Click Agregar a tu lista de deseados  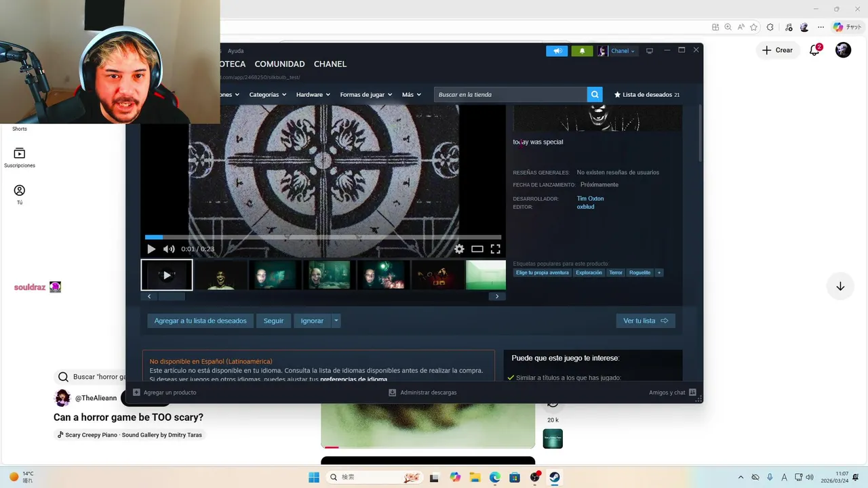(200, 321)
